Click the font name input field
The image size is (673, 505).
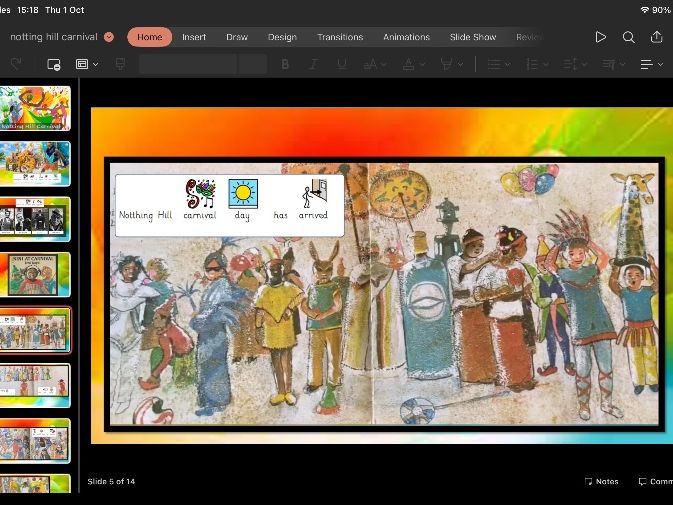click(x=188, y=64)
